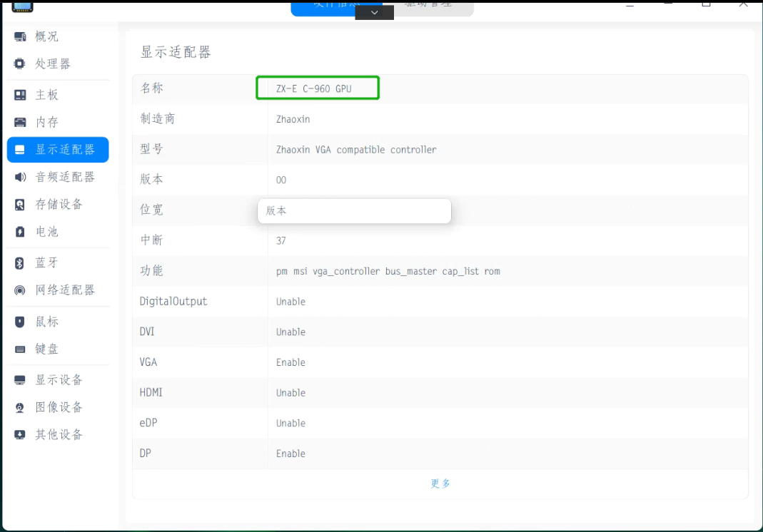Open the 音频适配器 speaker icon
Viewport: 763px width, 532px height.
click(x=20, y=177)
